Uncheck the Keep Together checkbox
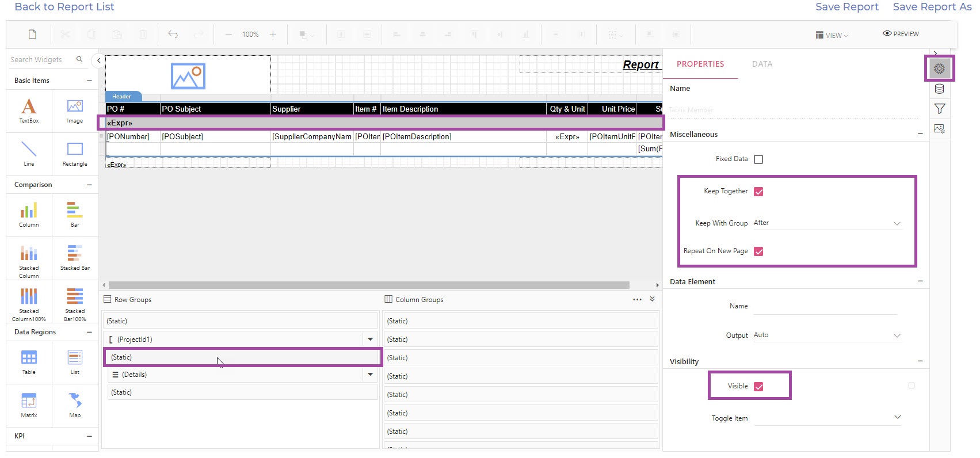Viewport: 980px width, 458px height. 758,192
